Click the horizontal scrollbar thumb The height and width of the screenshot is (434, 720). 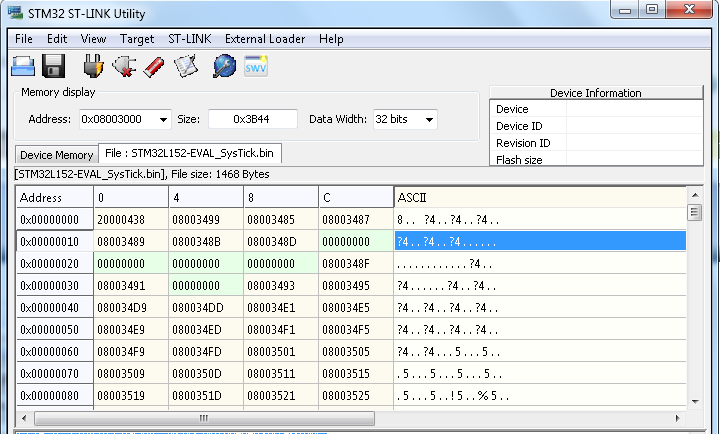tap(204, 418)
